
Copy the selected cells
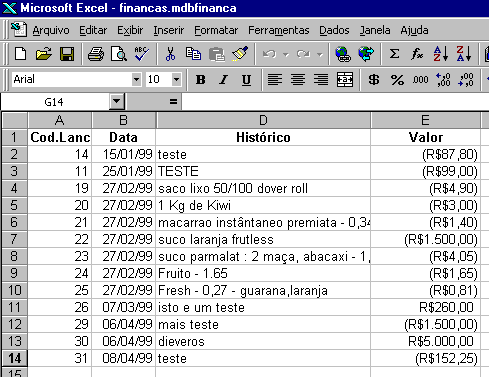[x=193, y=54]
